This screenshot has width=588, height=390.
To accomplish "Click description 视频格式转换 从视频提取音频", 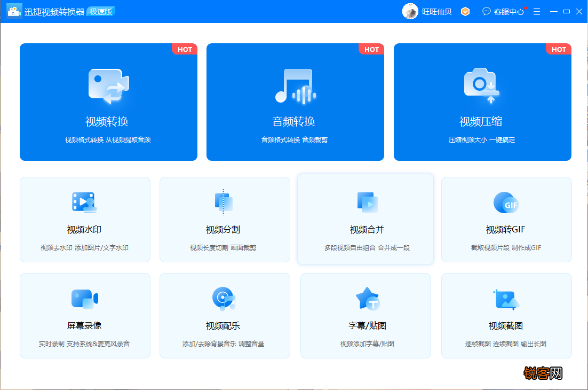I will 108,139.
